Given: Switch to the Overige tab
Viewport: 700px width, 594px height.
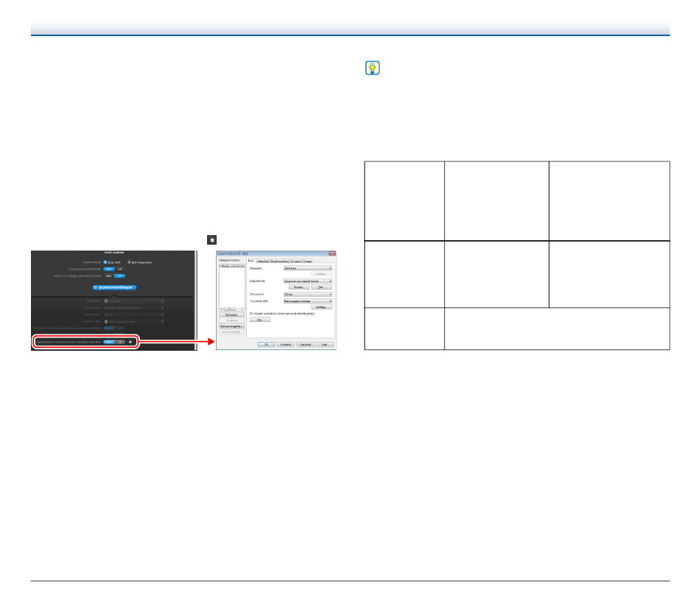Looking at the screenshot, I should tap(307, 262).
